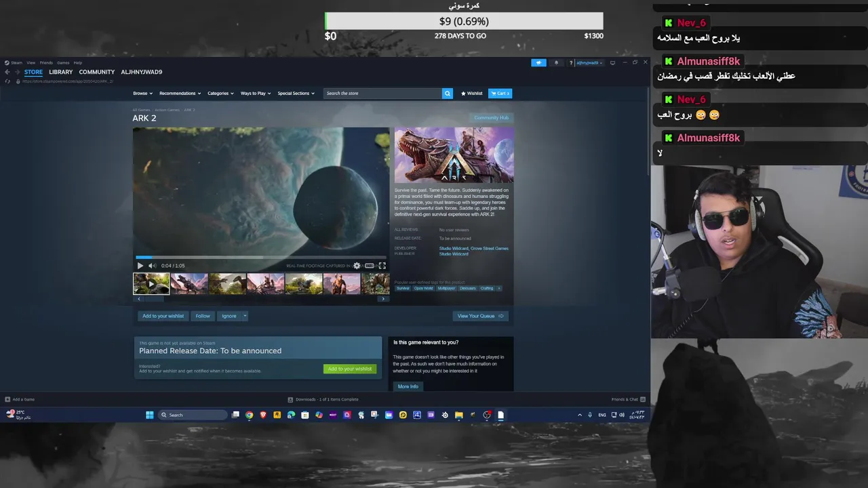This screenshot has width=868, height=488.
Task: Go back with Steam back arrow
Action: [7, 72]
